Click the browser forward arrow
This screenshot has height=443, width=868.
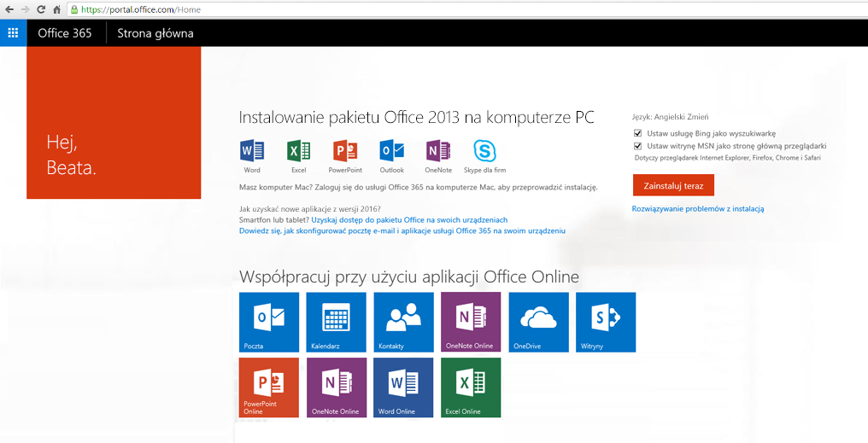[x=25, y=9]
